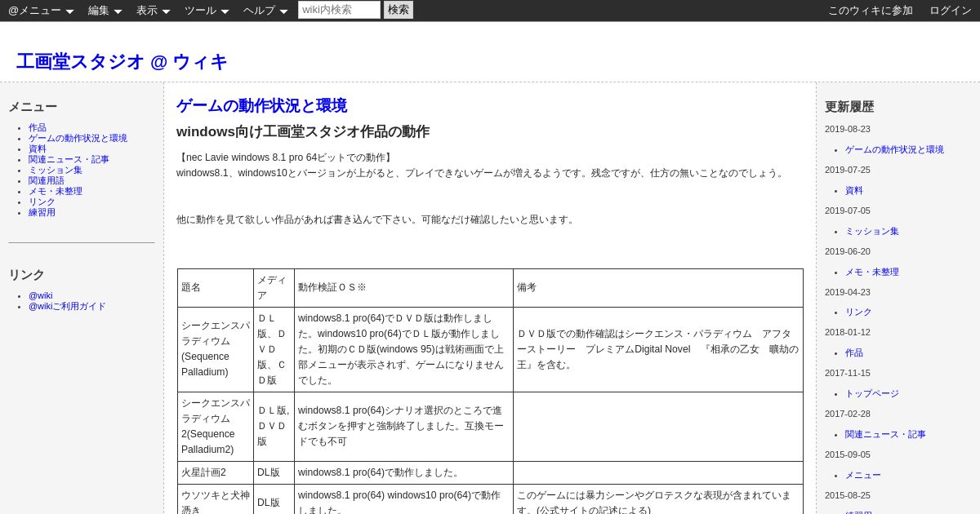
Task: Open メモ・未整理 in the update history
Action: (872, 273)
